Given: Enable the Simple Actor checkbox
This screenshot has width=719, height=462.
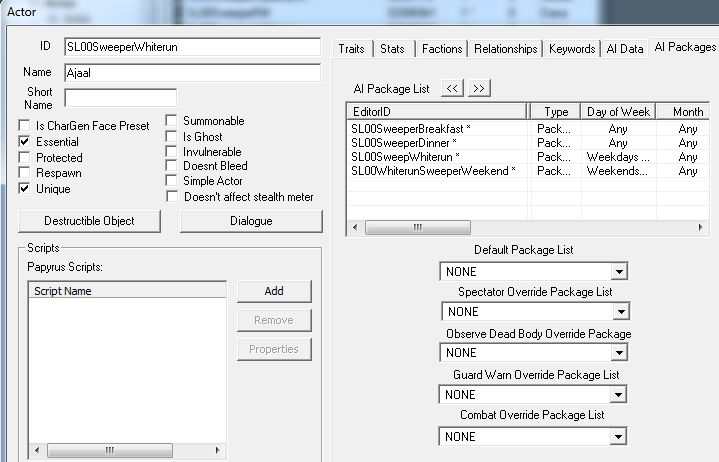Looking at the screenshot, I should (x=171, y=181).
